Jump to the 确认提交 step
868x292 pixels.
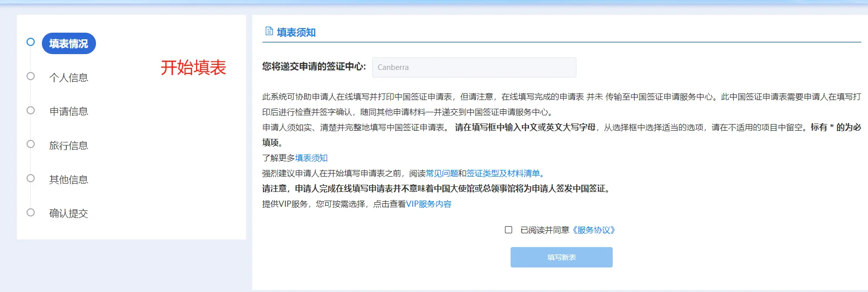pyautogui.click(x=69, y=213)
